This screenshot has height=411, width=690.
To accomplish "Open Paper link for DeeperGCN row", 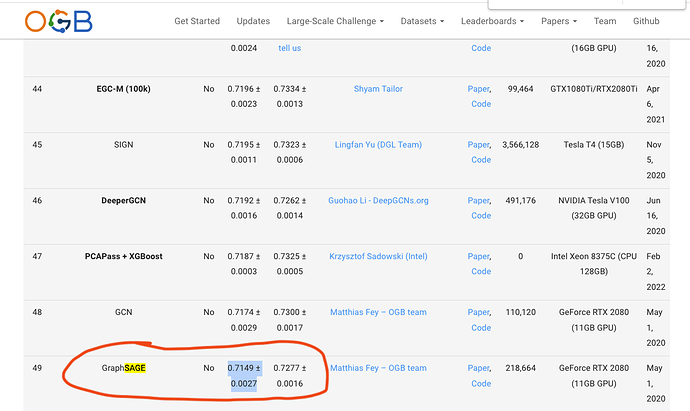I will point(479,201).
